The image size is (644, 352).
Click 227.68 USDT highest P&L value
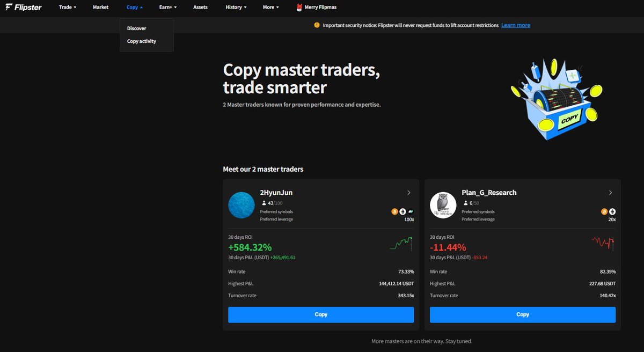click(603, 283)
